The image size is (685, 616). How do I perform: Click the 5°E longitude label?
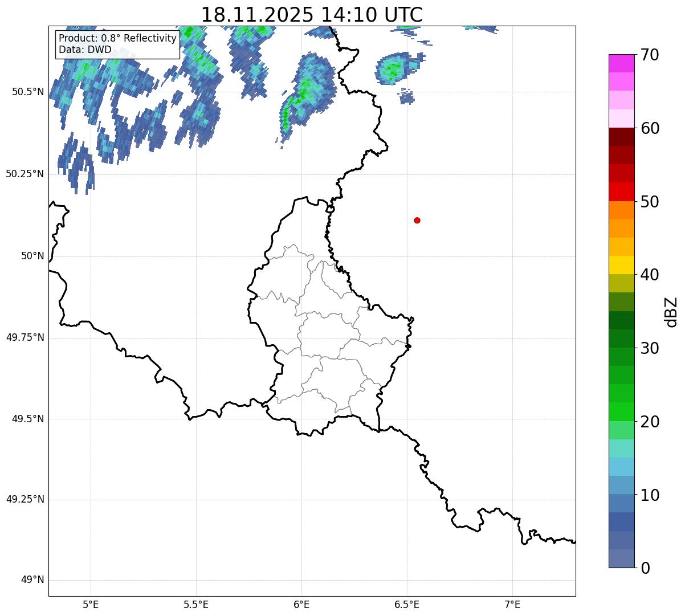(x=91, y=604)
